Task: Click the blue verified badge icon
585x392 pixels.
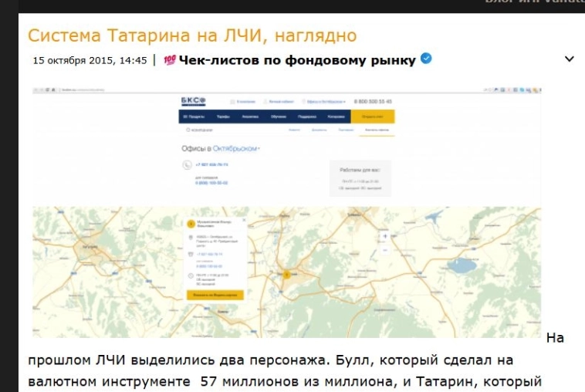Action: click(426, 59)
